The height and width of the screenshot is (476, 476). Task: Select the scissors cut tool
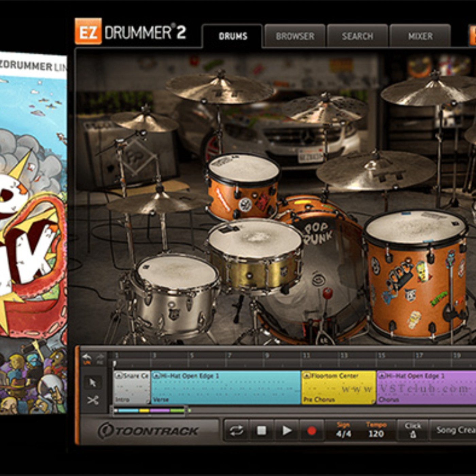pos(92,400)
